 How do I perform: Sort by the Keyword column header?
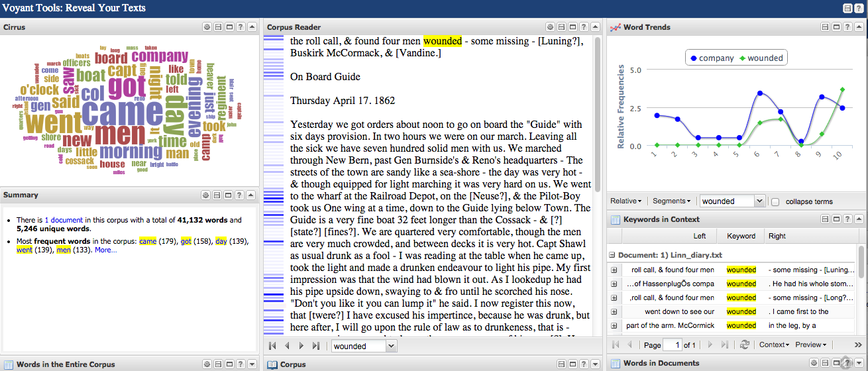tap(741, 236)
